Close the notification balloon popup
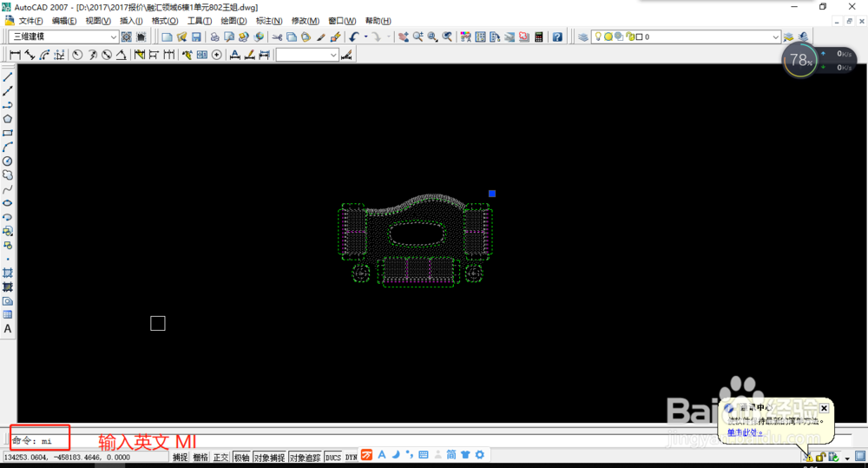The width and height of the screenshot is (868, 468). click(824, 408)
